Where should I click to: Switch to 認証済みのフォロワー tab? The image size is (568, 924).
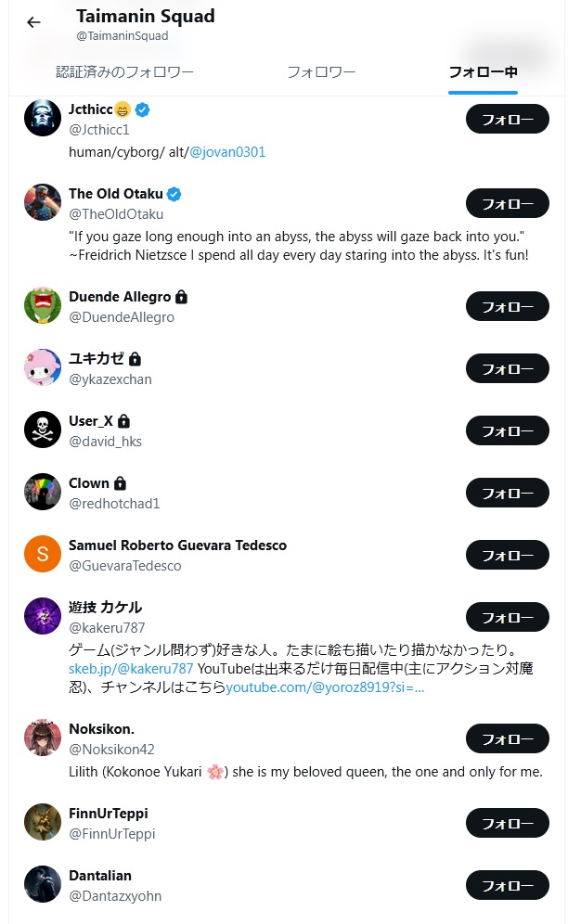tap(125, 72)
